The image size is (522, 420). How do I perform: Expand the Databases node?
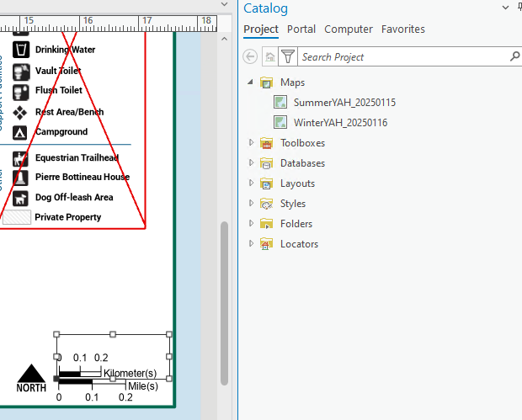pyautogui.click(x=252, y=162)
